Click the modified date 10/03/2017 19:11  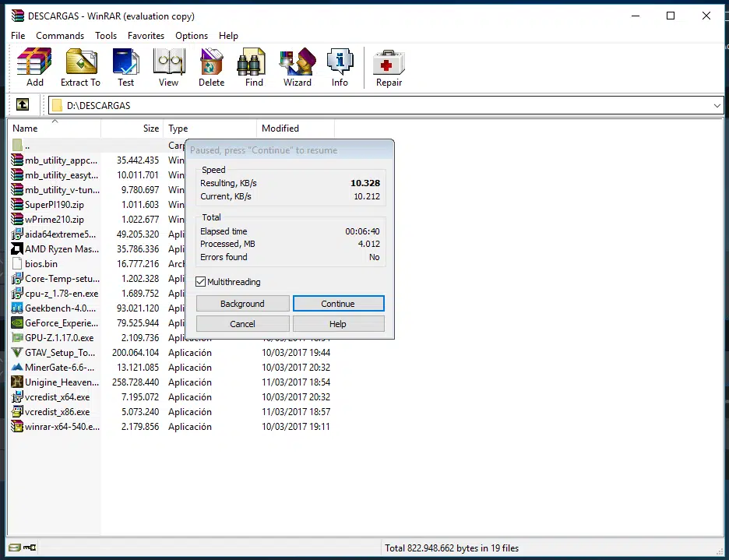click(296, 427)
